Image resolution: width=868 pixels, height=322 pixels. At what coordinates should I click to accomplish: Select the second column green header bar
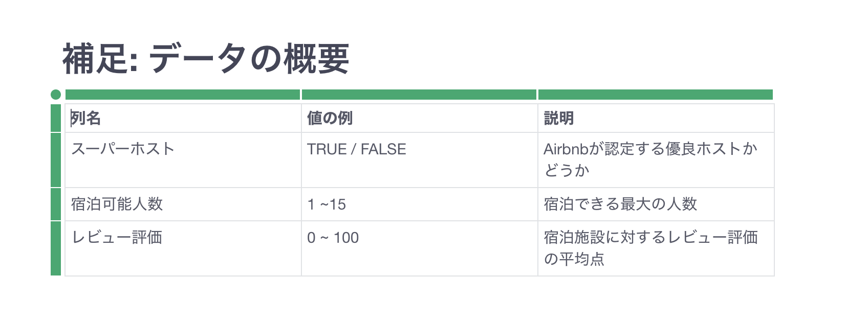(419, 95)
